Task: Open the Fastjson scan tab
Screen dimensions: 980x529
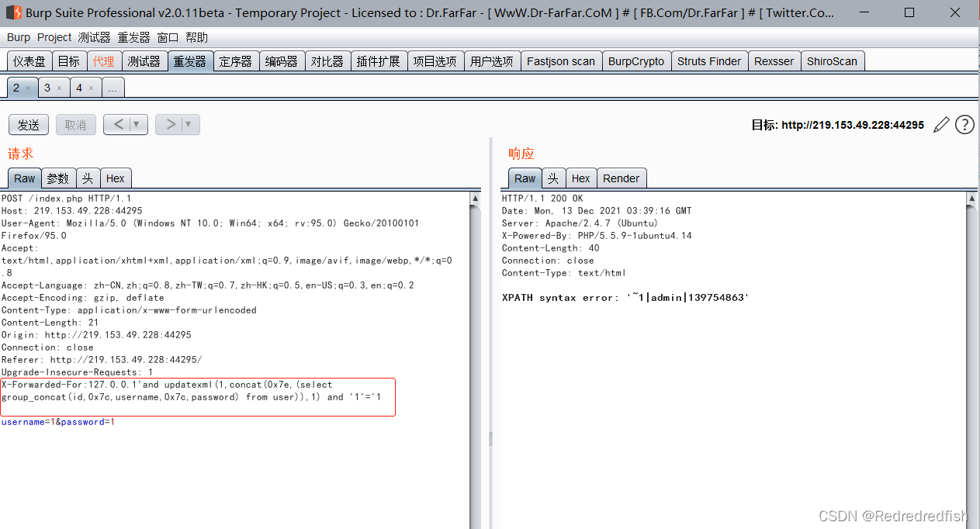Action: point(561,61)
